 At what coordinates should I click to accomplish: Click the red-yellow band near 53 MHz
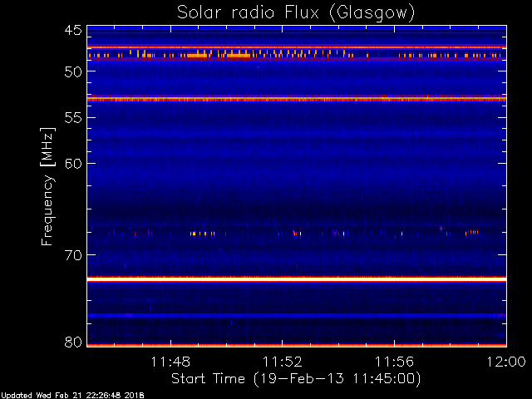(297, 99)
